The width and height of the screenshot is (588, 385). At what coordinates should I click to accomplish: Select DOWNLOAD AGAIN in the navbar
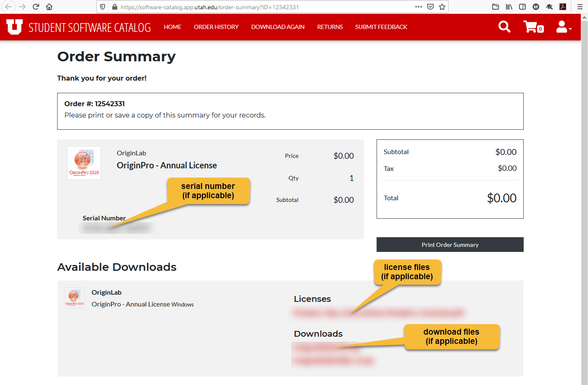tap(278, 27)
